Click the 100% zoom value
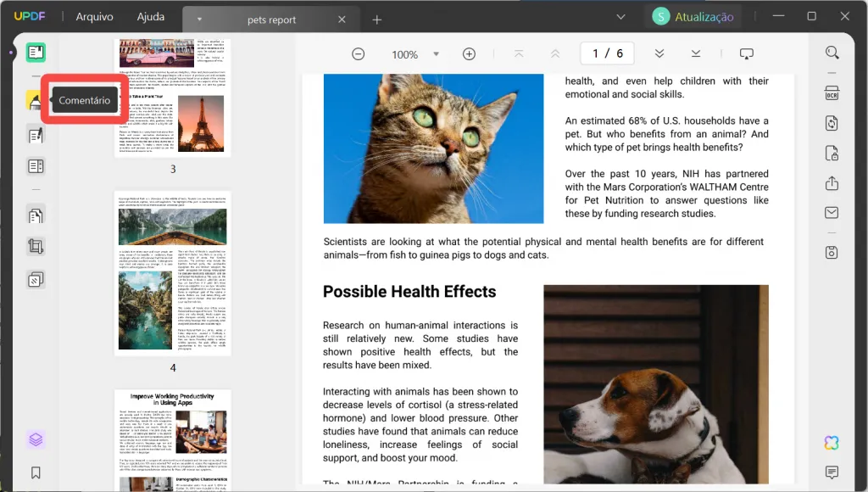868x492 pixels. point(404,54)
